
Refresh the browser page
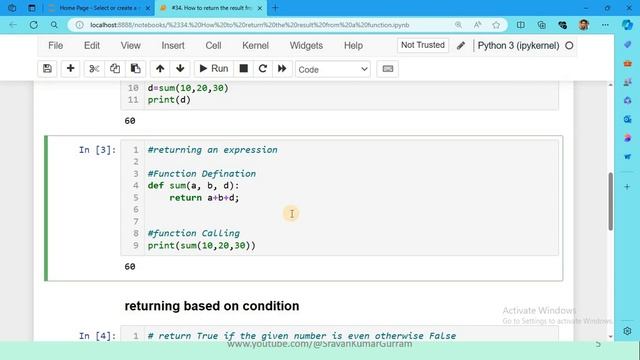coord(33,25)
